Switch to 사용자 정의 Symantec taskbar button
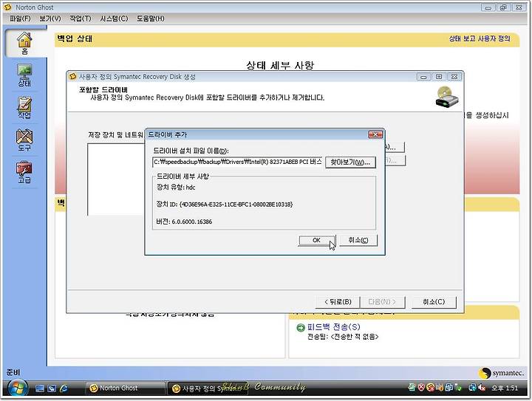The height and width of the screenshot is (401, 532). click(208, 388)
